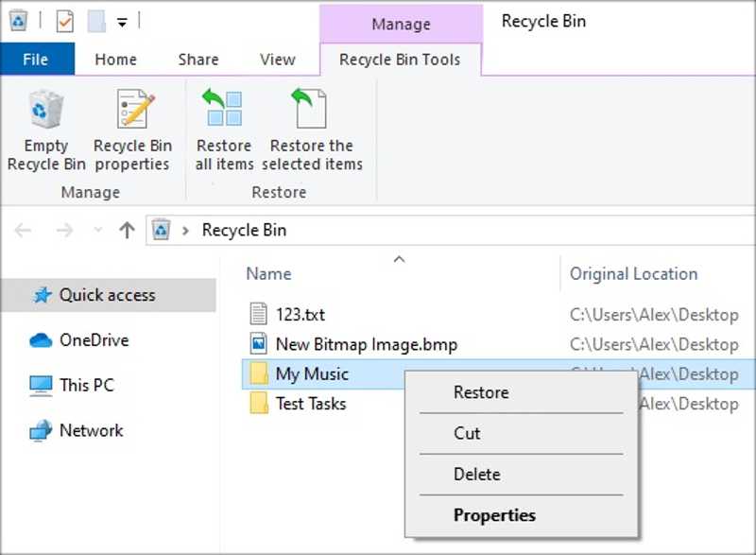Select the Recycle Bin Tools tab
This screenshot has height=555, width=756.
pyautogui.click(x=400, y=60)
